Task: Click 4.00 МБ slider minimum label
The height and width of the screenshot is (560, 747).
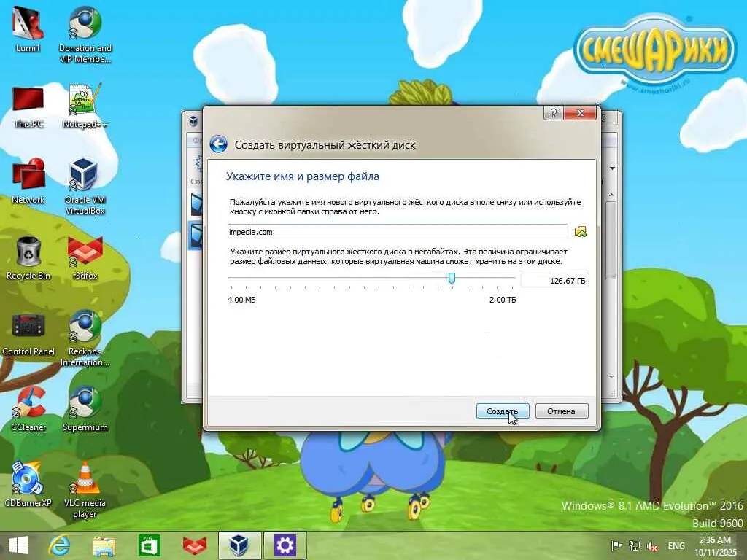Action: click(x=241, y=300)
